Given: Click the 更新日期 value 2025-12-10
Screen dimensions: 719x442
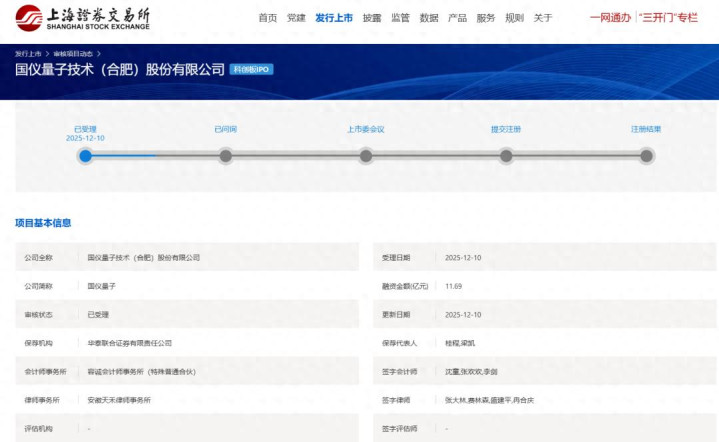Looking at the screenshot, I should [463, 315].
